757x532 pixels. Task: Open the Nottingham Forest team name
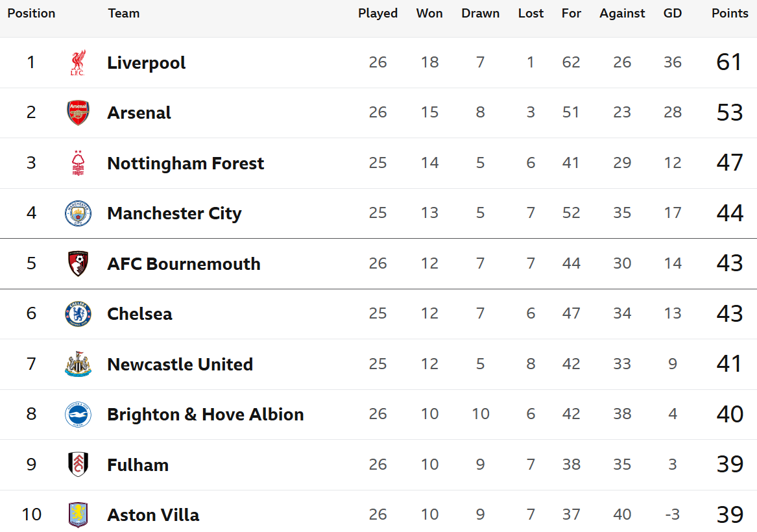[x=186, y=163]
